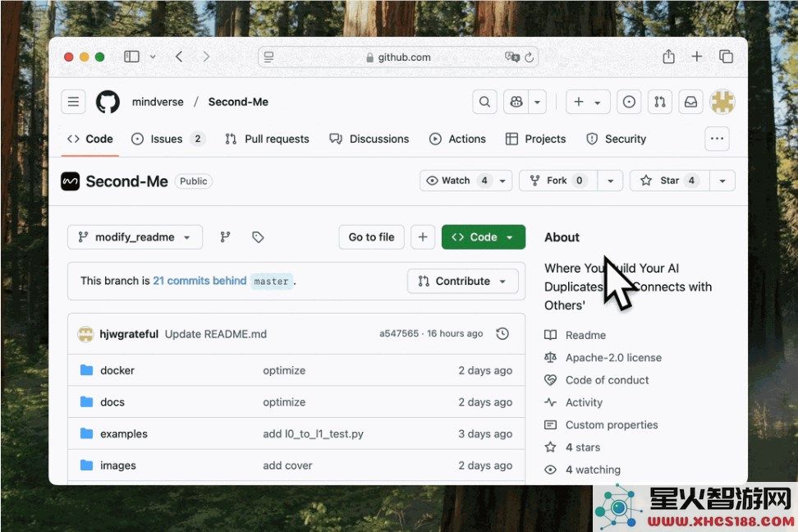This screenshot has width=798, height=532.
Task: Fork the repository
Action: pyautogui.click(x=558, y=181)
